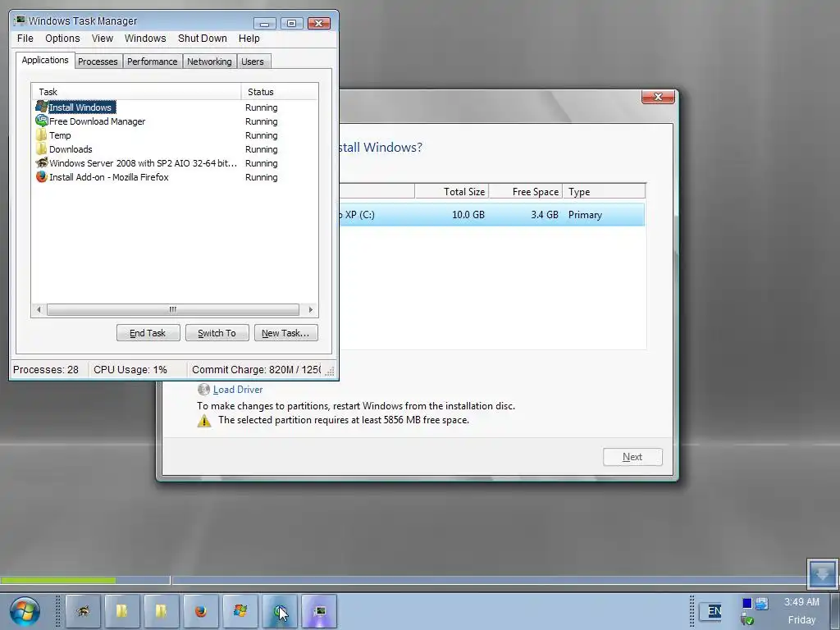Open the Options menu
Screen dimensions: 840x630
(x=62, y=39)
